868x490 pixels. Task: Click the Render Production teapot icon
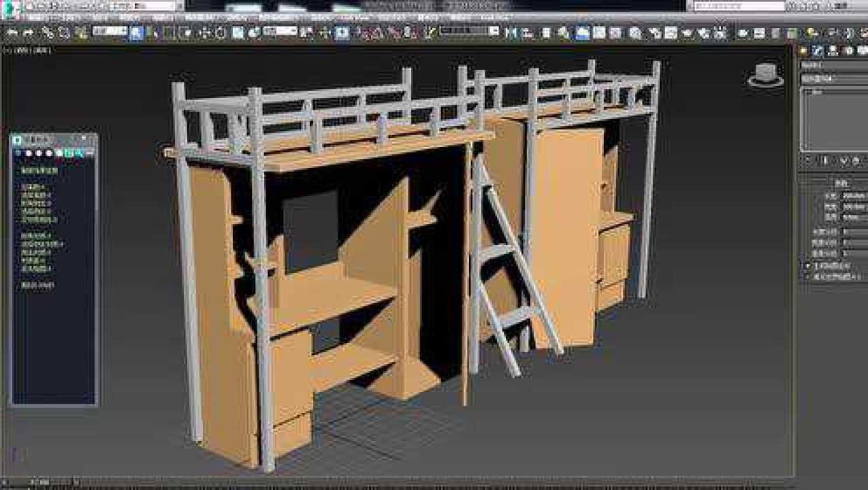[688, 32]
